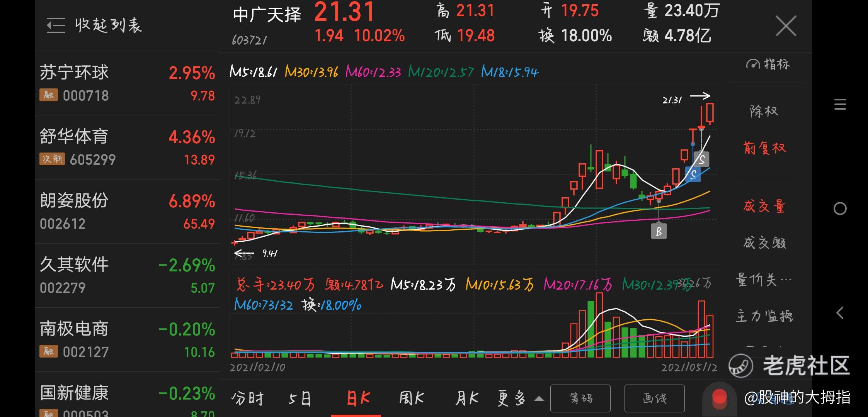Switch sub-chart to 成交额
Viewport: 868px width, 417px height.
click(764, 243)
